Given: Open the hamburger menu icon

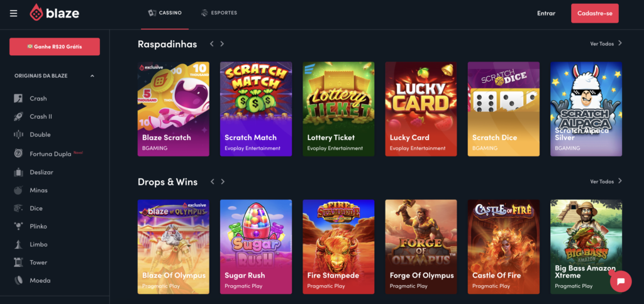Looking at the screenshot, I should pyautogui.click(x=14, y=14).
